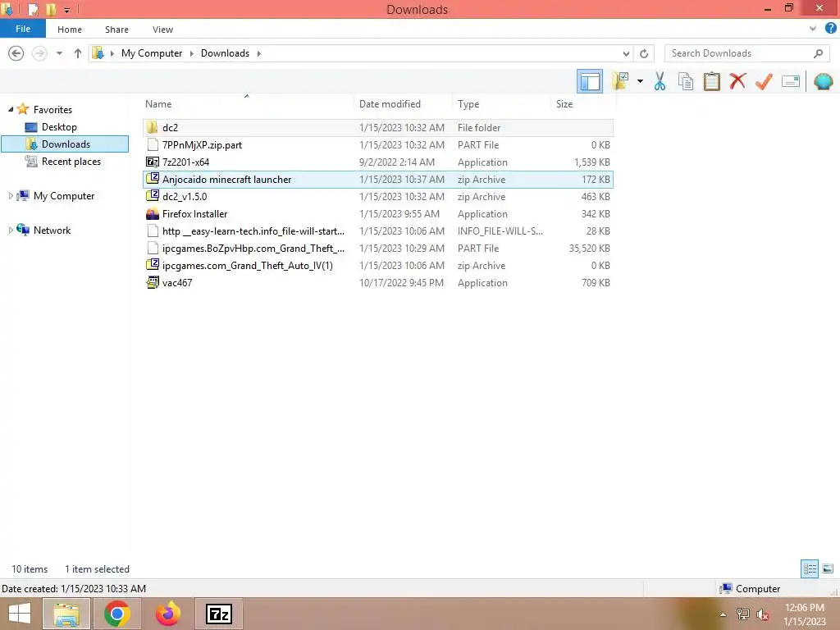Image resolution: width=840 pixels, height=630 pixels.
Task: Switch to Details view button
Action: coord(810,568)
